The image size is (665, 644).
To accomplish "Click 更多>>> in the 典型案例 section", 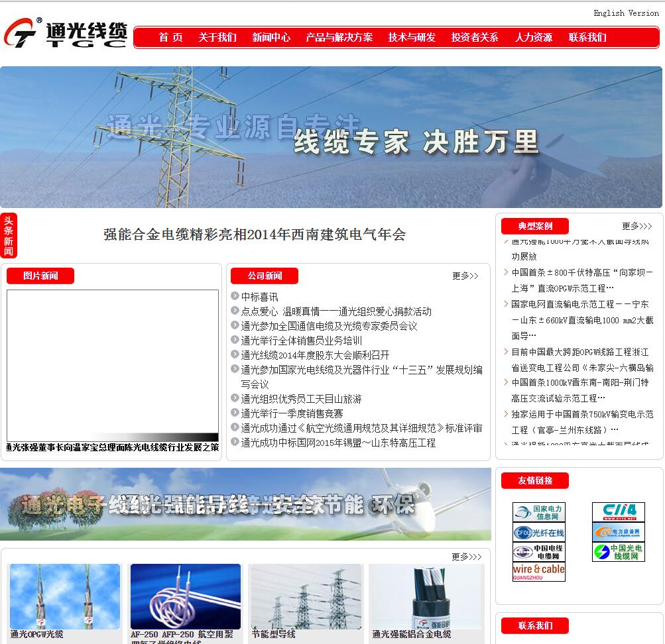I will [x=637, y=226].
